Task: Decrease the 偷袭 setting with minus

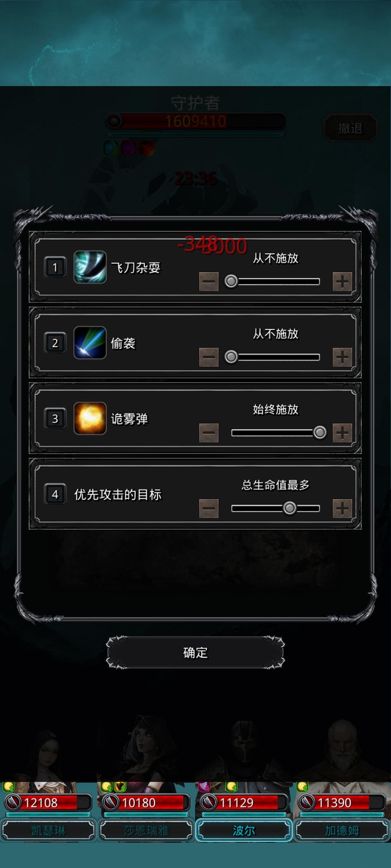Action: click(x=209, y=357)
